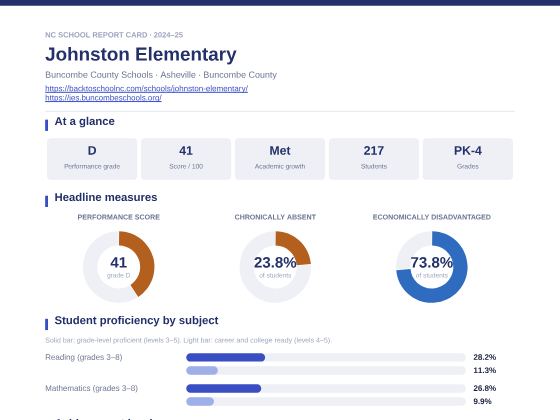Select the Performance grade D card
560x420 pixels.
(x=92, y=159)
